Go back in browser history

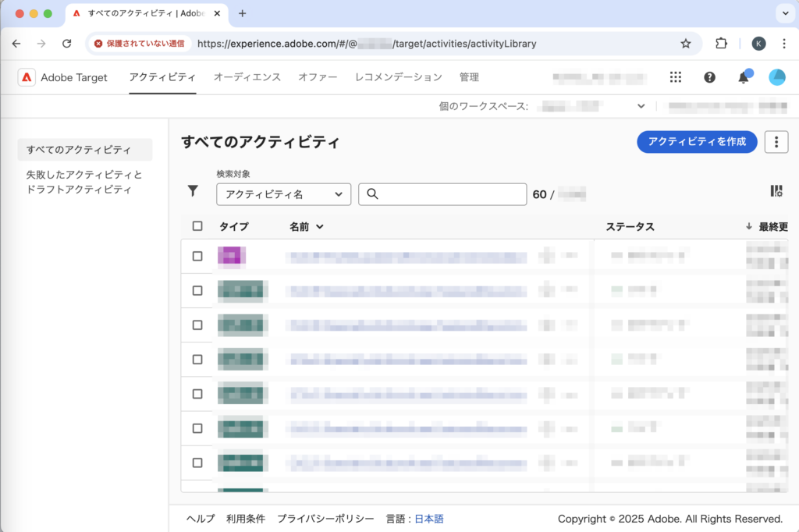[16, 44]
